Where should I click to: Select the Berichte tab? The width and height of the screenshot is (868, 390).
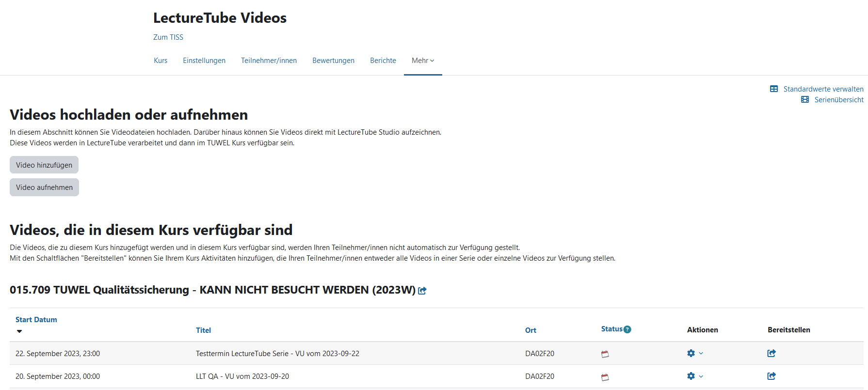pos(383,61)
